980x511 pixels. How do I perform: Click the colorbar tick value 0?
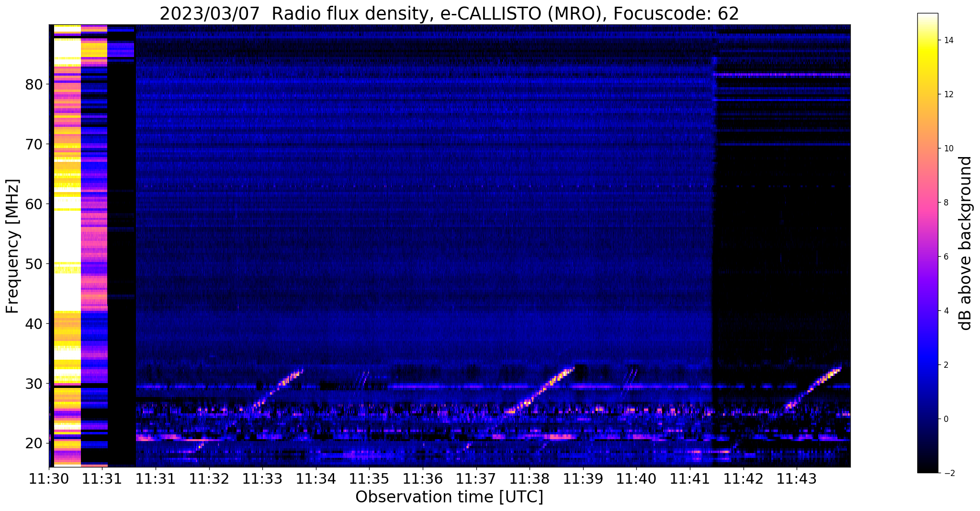[946, 419]
